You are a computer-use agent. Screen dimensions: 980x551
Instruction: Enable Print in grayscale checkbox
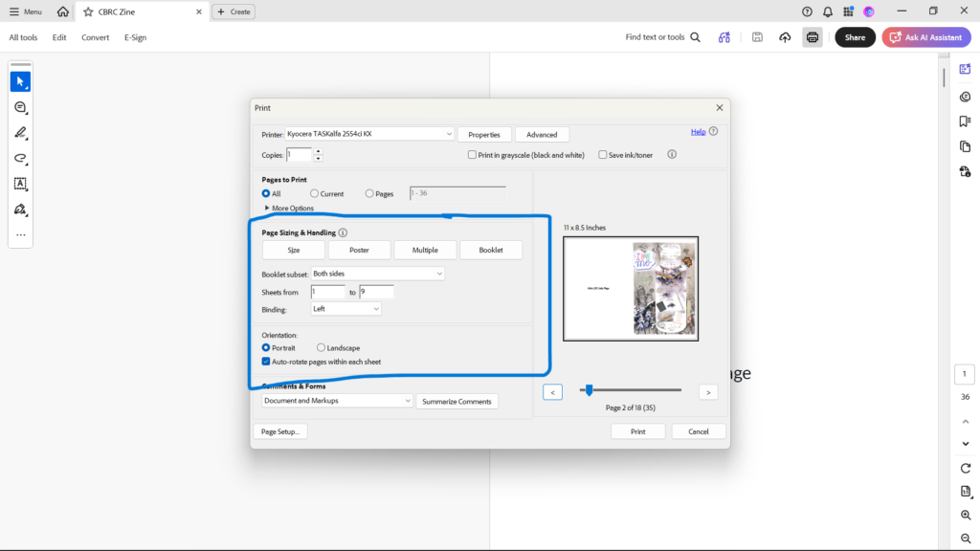(x=472, y=154)
